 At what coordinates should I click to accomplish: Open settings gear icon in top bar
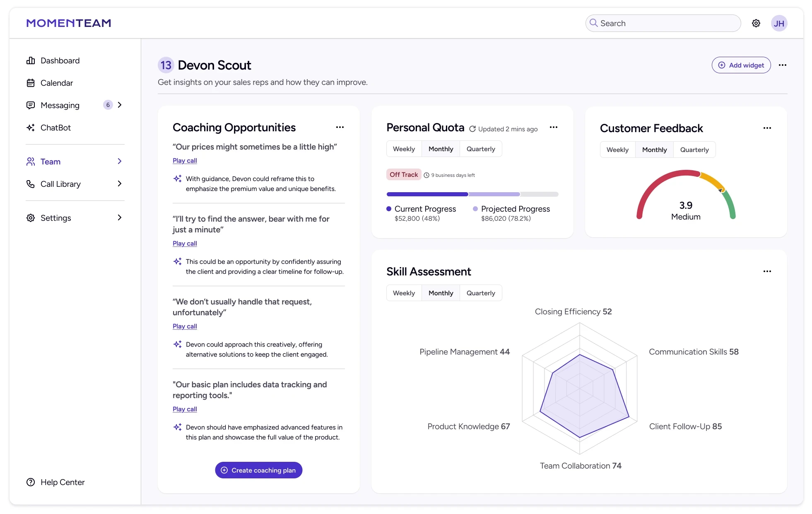(x=756, y=23)
